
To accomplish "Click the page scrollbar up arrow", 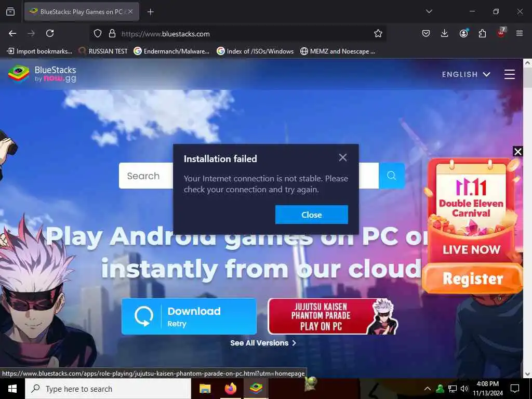I will point(528,63).
